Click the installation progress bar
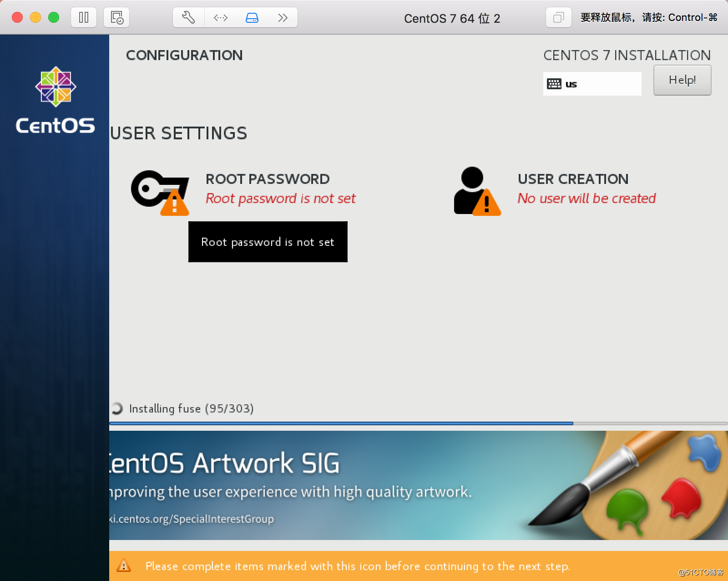Screen dimensions: 728x581 419,423
